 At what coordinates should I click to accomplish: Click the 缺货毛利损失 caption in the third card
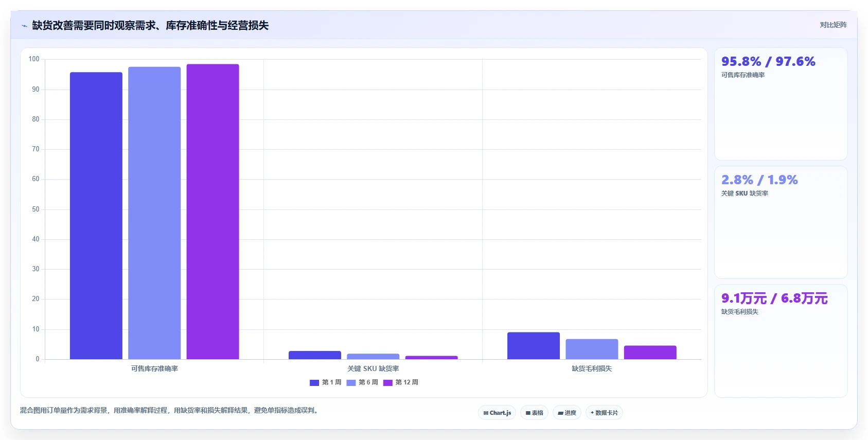740,312
